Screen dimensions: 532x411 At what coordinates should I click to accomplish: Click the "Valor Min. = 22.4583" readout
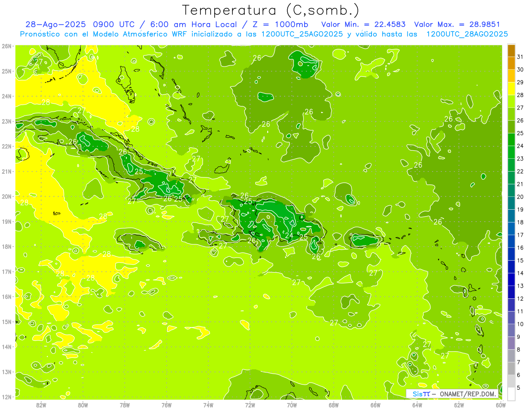pyautogui.click(x=363, y=24)
